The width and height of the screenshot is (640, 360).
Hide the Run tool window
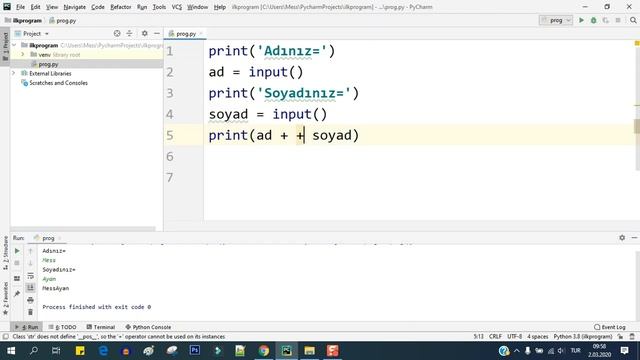tap(634, 238)
